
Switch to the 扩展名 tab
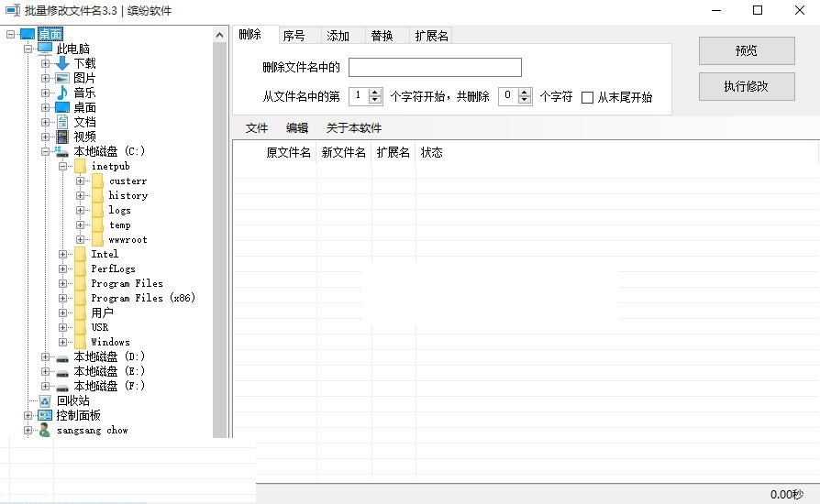(431, 36)
